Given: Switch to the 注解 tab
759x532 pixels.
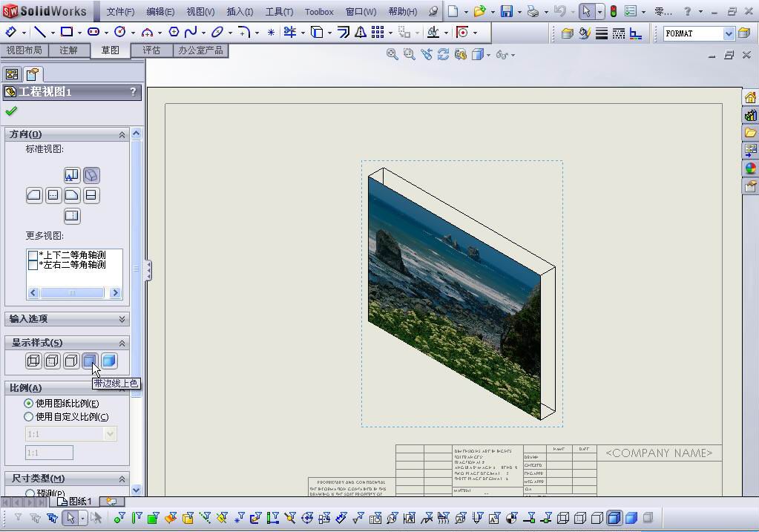Looking at the screenshot, I should tap(68, 50).
